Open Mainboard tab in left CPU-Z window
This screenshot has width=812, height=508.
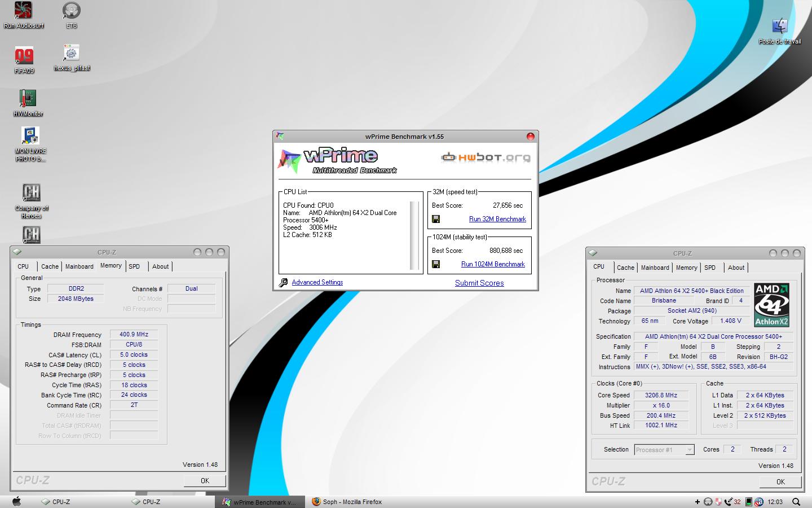point(80,266)
